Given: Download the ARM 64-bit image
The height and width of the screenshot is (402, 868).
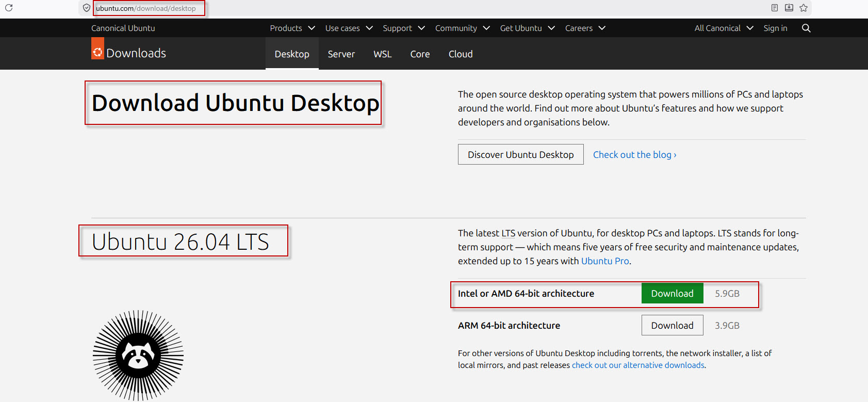Looking at the screenshot, I should 673,325.
